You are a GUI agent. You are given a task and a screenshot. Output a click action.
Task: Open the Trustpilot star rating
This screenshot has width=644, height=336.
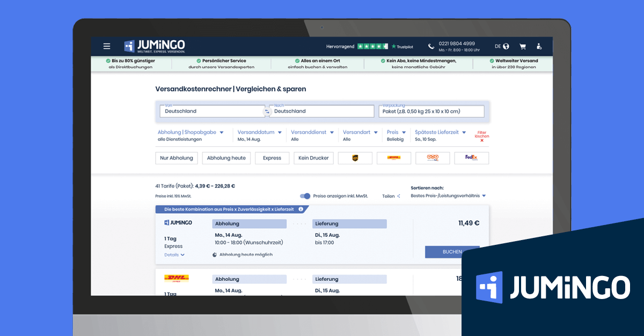pos(373,47)
